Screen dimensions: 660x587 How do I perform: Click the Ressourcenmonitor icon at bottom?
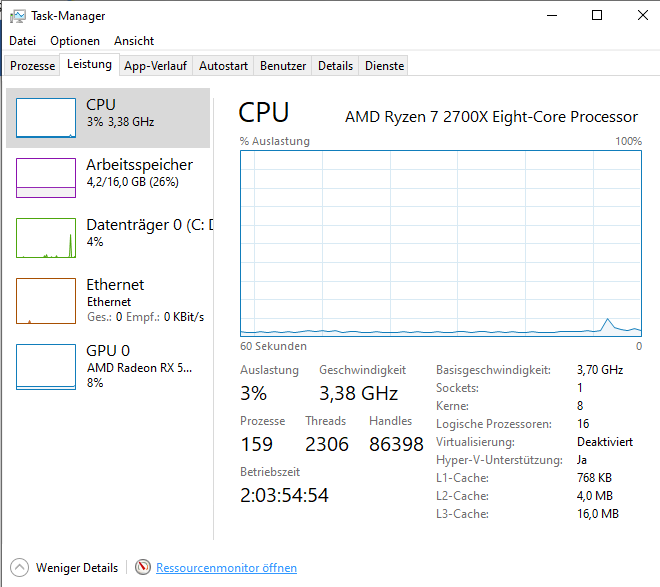[x=142, y=568]
